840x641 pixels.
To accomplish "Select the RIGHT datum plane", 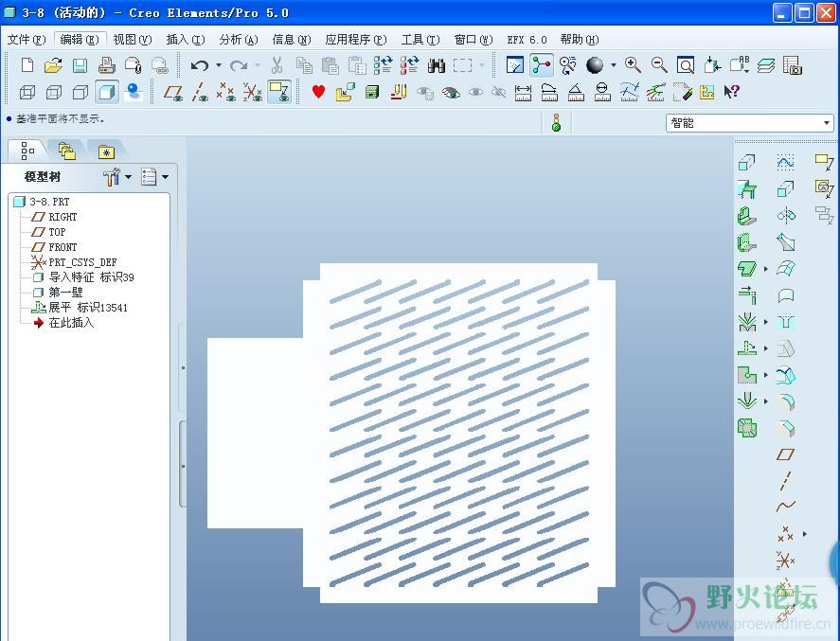I will tap(55, 217).
